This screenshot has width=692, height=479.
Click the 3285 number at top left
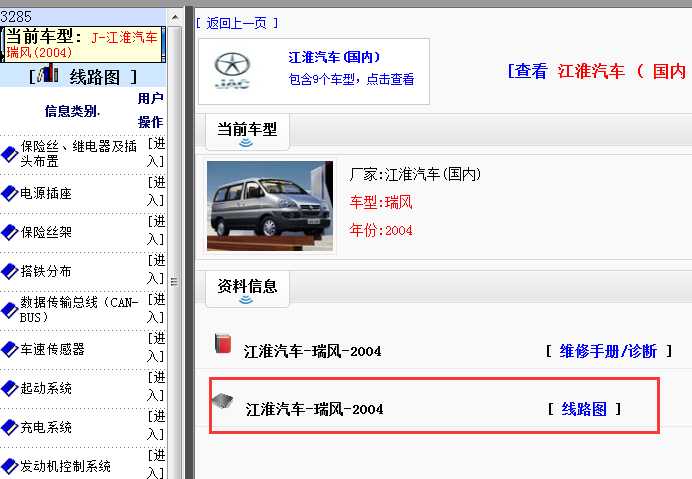pos(16,17)
